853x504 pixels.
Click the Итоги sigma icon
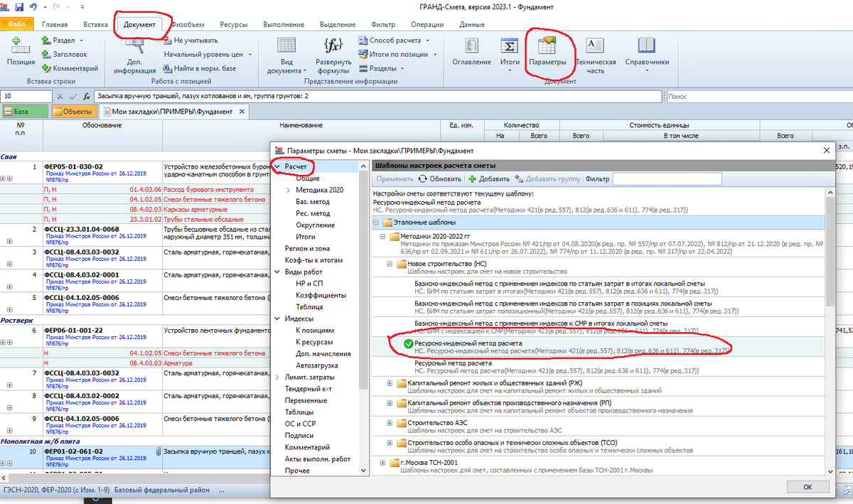pos(509,45)
